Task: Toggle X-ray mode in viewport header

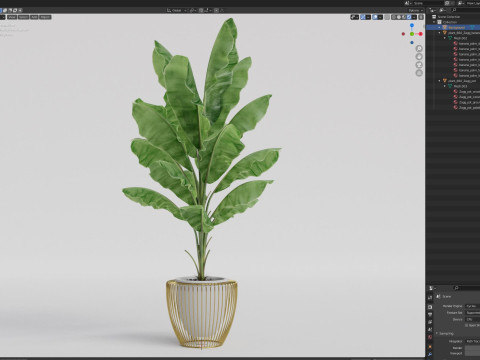Action: [x=387, y=17]
